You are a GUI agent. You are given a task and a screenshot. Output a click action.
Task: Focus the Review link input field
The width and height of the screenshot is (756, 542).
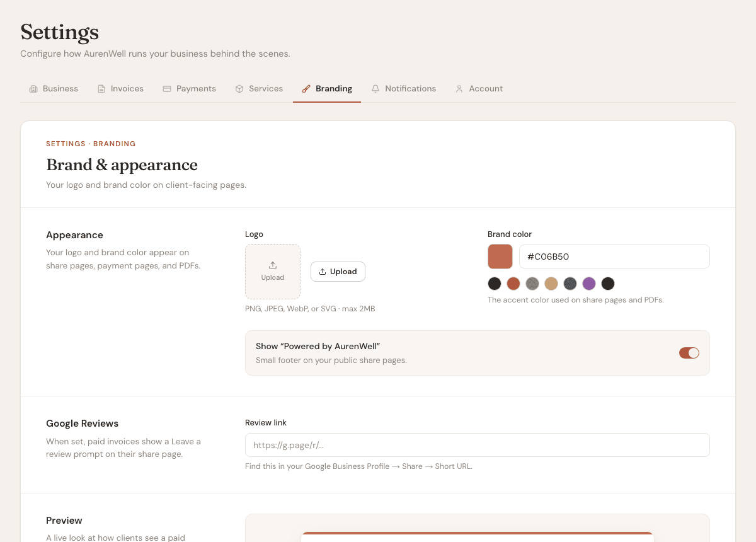(x=478, y=445)
